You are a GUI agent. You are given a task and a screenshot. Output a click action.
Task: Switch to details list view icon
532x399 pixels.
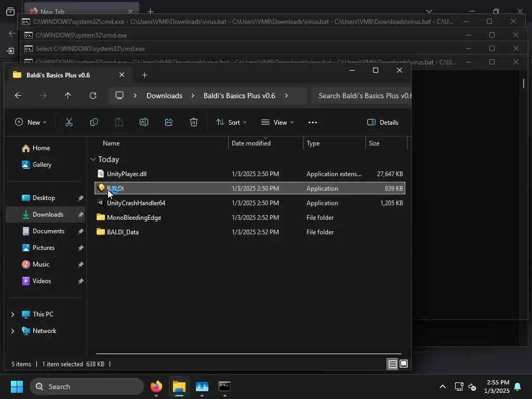click(393, 364)
